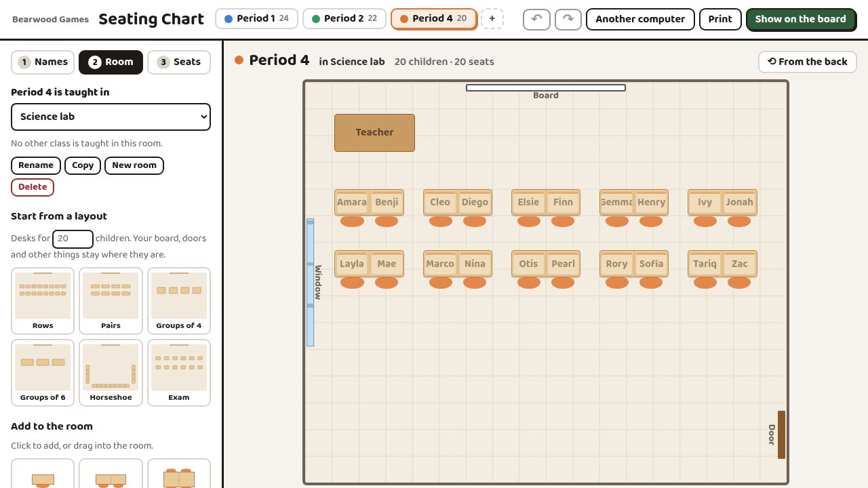Select Sofia's desk
This screenshot has width=868, height=488.
coord(651,264)
